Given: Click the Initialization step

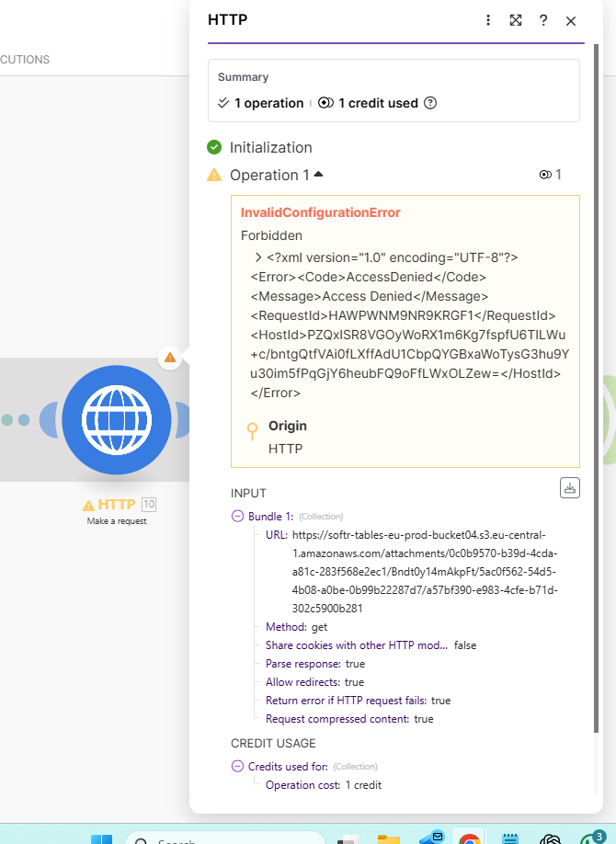Looking at the screenshot, I should click(270, 147).
